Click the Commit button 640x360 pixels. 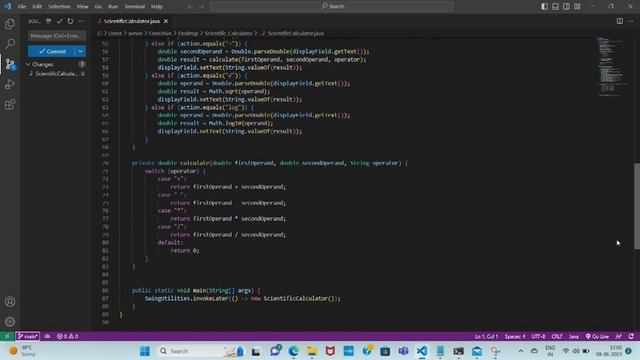(52, 51)
